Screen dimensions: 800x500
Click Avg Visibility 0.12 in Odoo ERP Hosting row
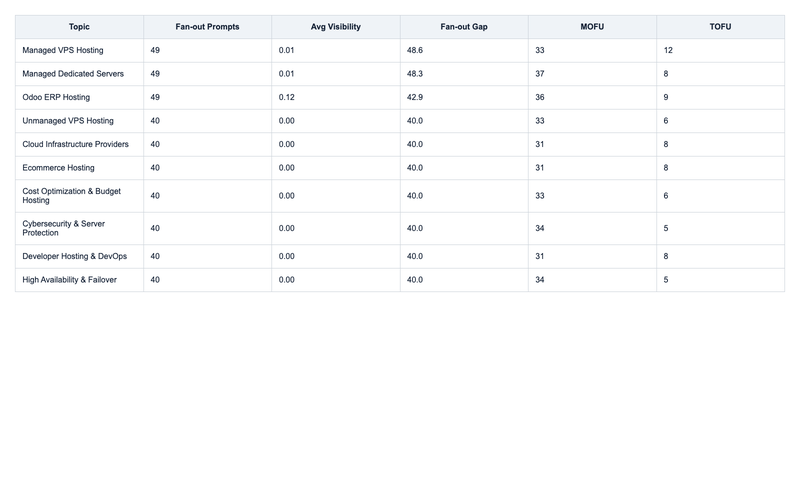[x=286, y=97]
